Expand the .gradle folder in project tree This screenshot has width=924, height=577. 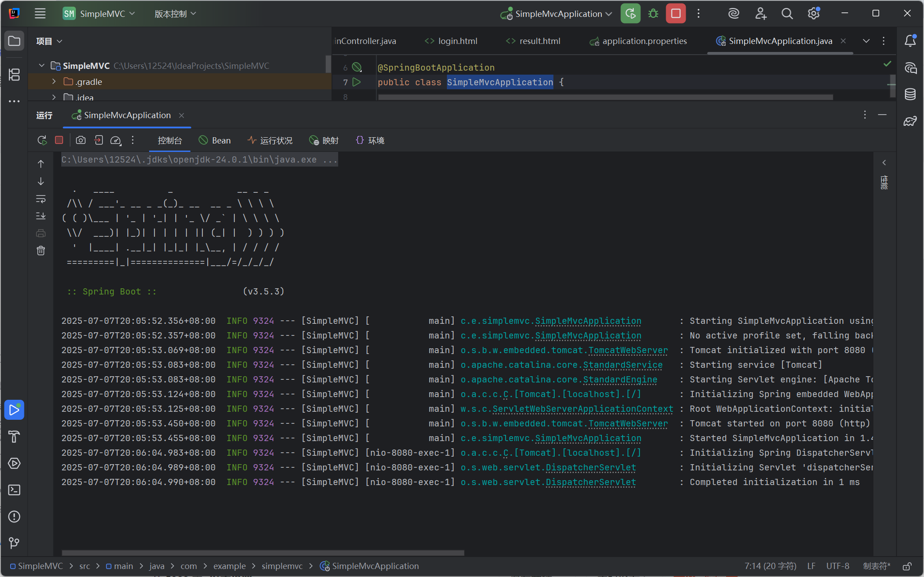(54, 82)
